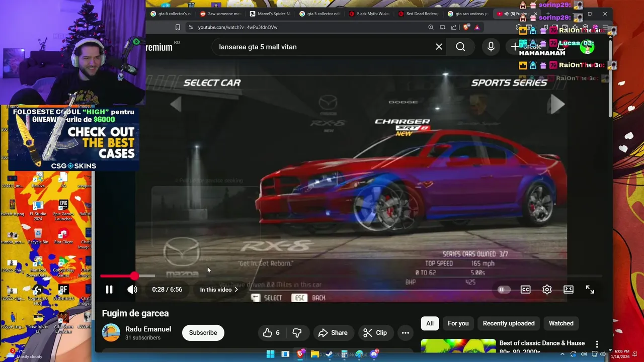This screenshot has width=644, height=362.
Task: Open Task View on taskbar
Action: pos(285,354)
